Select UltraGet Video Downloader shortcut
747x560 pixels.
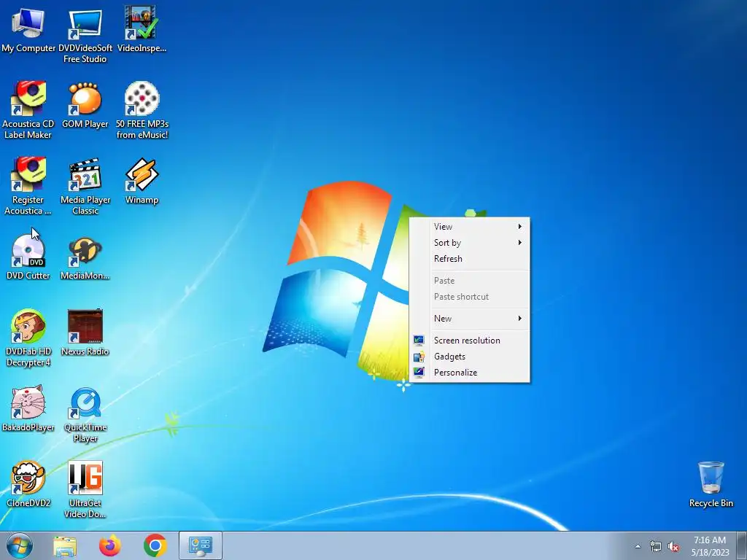coord(85,489)
